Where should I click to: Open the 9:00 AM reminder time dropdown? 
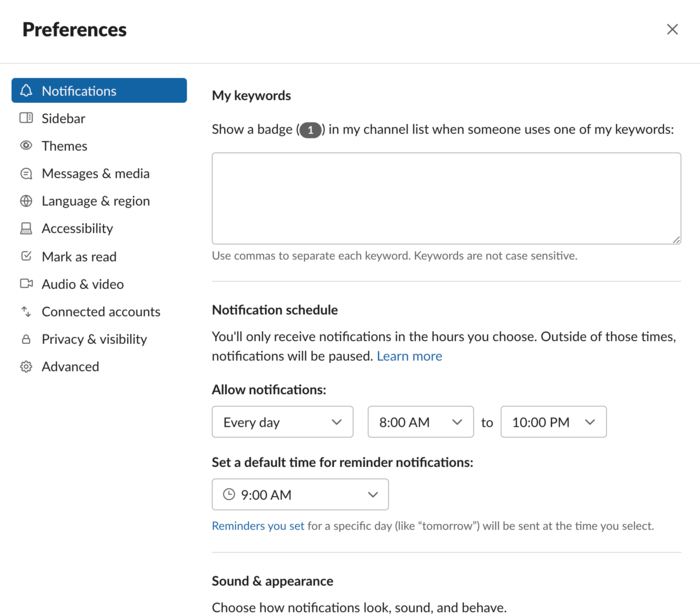(300, 494)
